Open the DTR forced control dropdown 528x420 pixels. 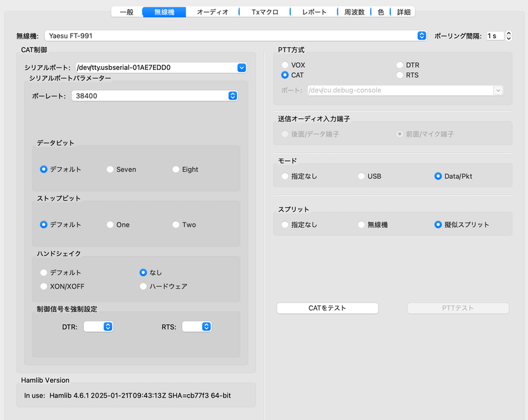coord(108,326)
